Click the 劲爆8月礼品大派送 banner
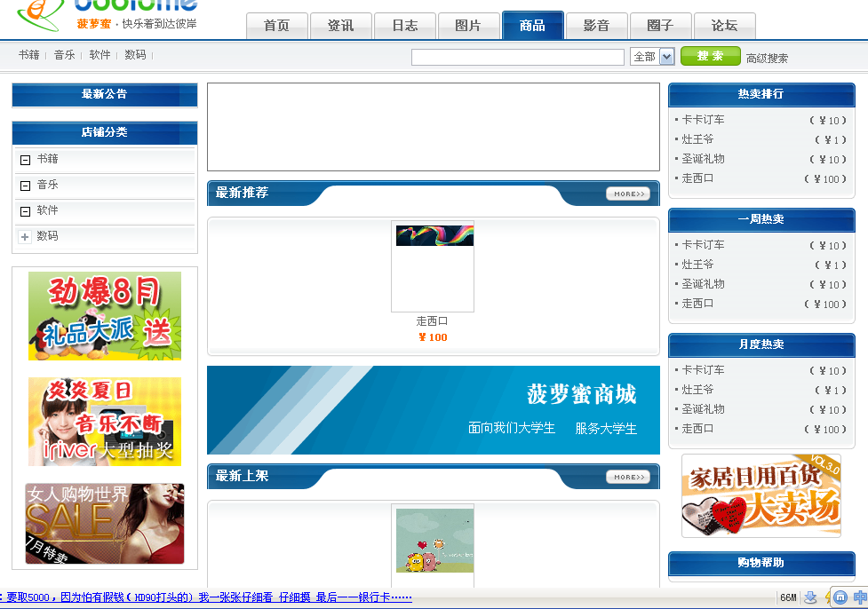868x609 pixels. [105, 316]
